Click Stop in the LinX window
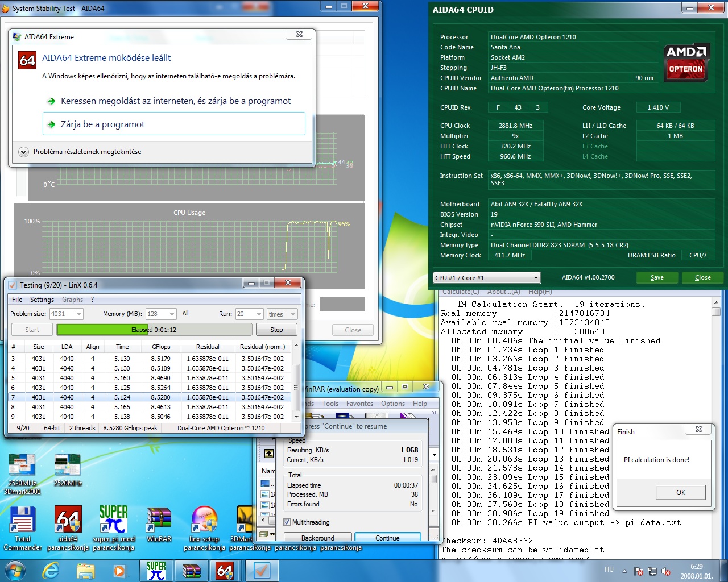 pos(276,330)
